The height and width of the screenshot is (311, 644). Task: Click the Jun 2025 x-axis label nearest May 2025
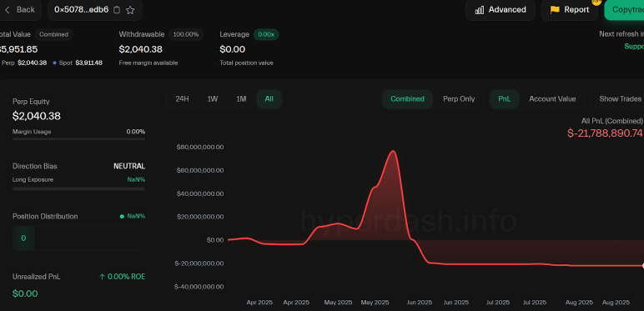click(x=419, y=303)
